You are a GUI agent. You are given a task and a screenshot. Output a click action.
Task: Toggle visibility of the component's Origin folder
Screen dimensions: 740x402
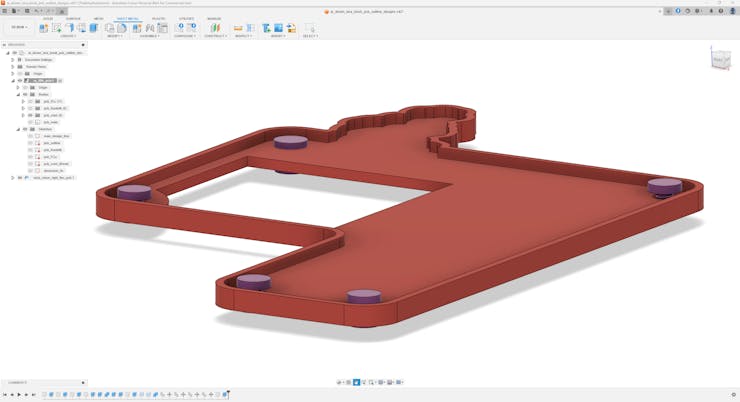(25, 87)
